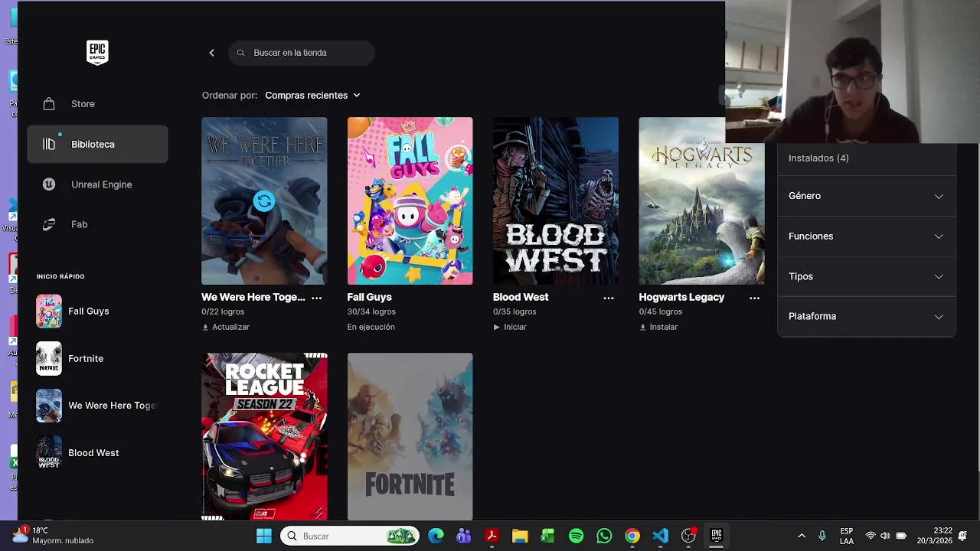980x551 pixels.
Task: Open the Hogwarts Legacy game cover
Action: click(x=701, y=201)
